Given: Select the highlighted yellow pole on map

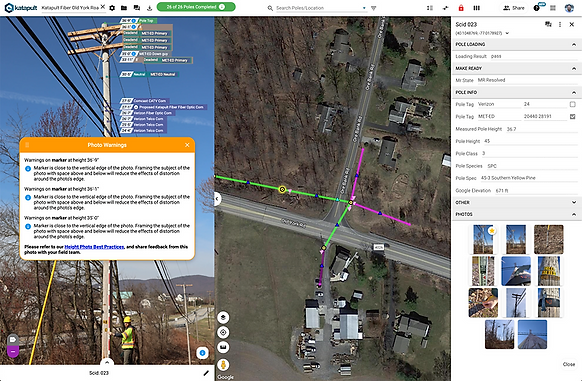Looking at the screenshot, I should [282, 190].
